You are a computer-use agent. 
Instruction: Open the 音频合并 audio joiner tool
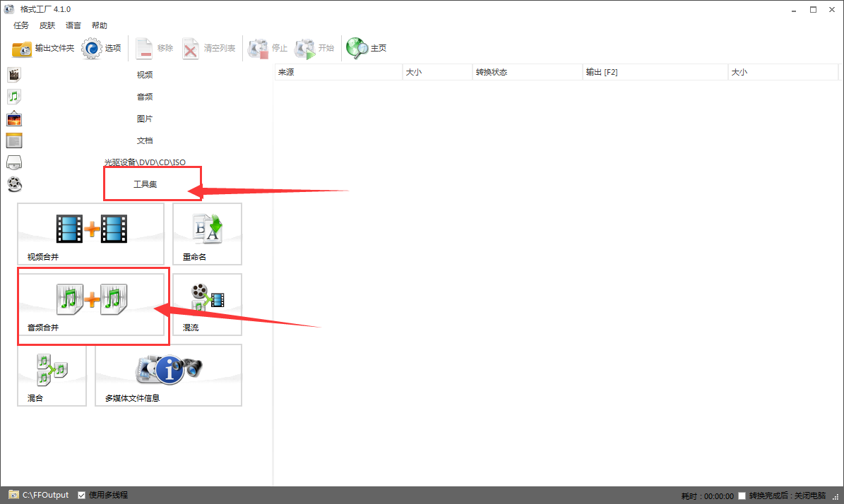[91, 304]
